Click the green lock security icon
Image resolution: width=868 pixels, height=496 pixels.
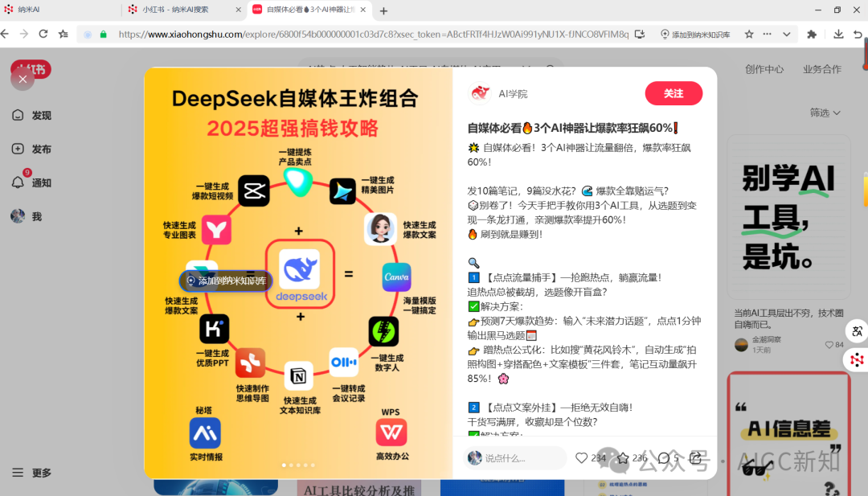click(103, 35)
